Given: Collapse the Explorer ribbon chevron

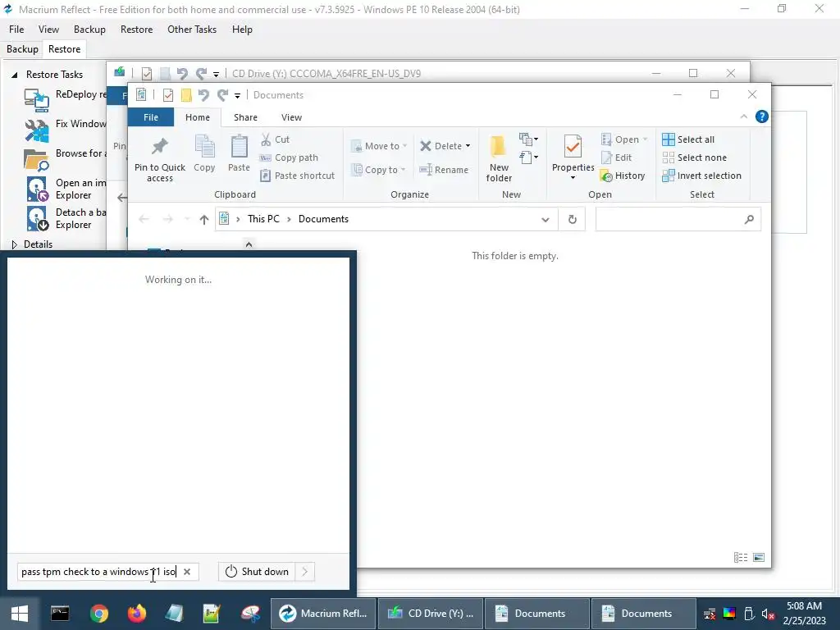Looking at the screenshot, I should [743, 116].
